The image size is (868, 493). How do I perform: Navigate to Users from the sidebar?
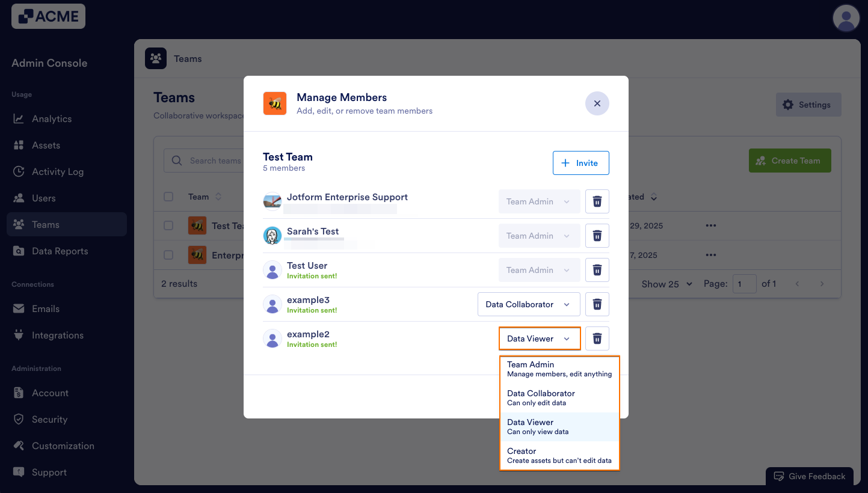43,198
